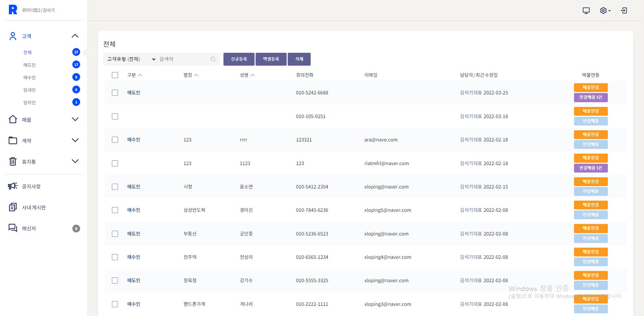
Task: Open the 사내게시판 board icon
Action: 13,207
